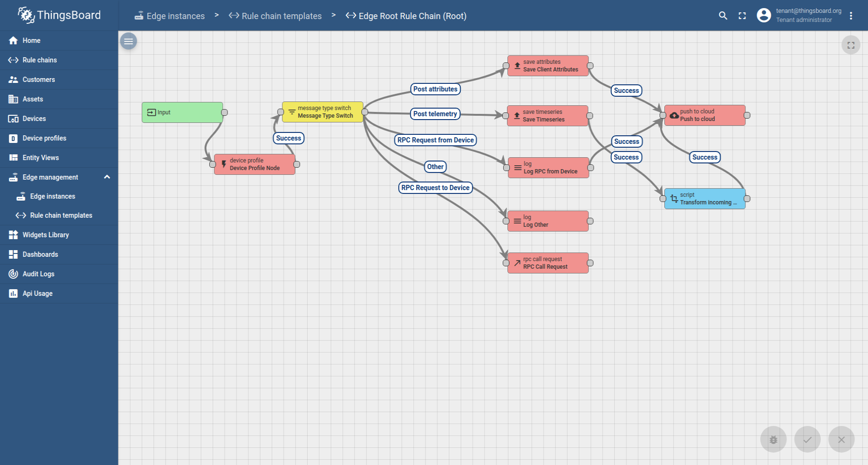Click the debug bug button
The image size is (868, 465).
coord(773,439)
